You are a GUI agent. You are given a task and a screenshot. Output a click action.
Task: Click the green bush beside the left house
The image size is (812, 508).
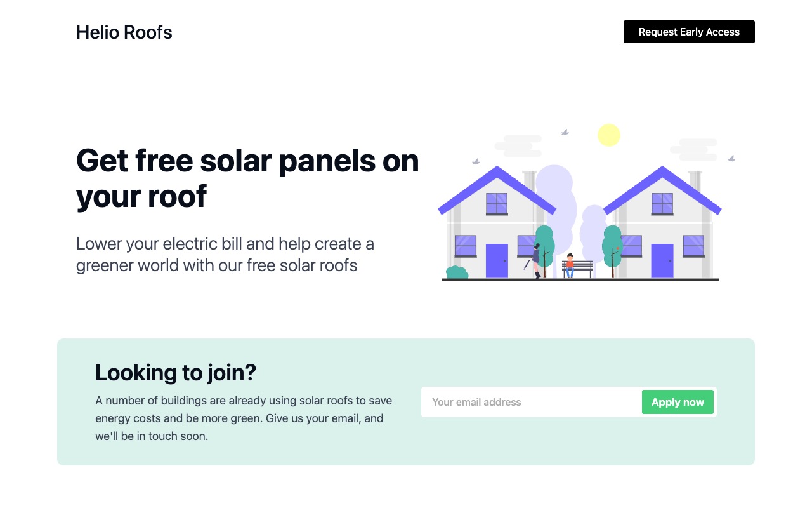pyautogui.click(x=457, y=273)
